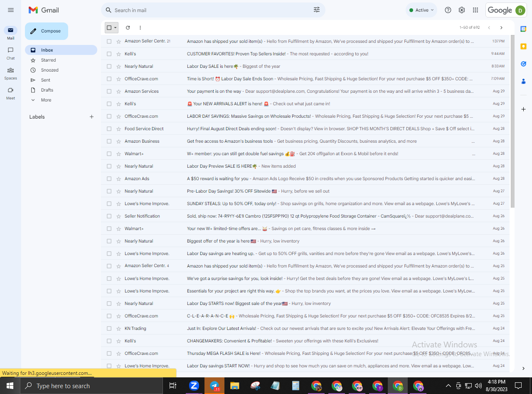Create a new label with plus icon

(92, 117)
